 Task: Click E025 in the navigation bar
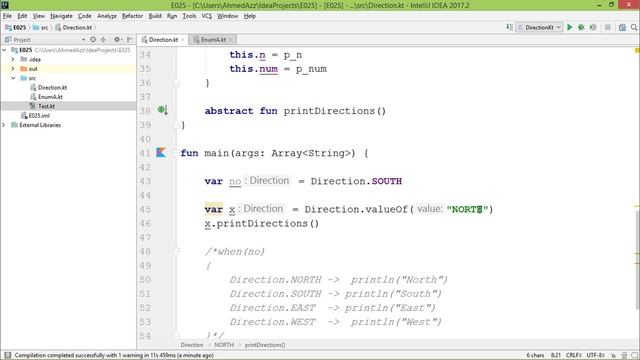pyautogui.click(x=16, y=27)
